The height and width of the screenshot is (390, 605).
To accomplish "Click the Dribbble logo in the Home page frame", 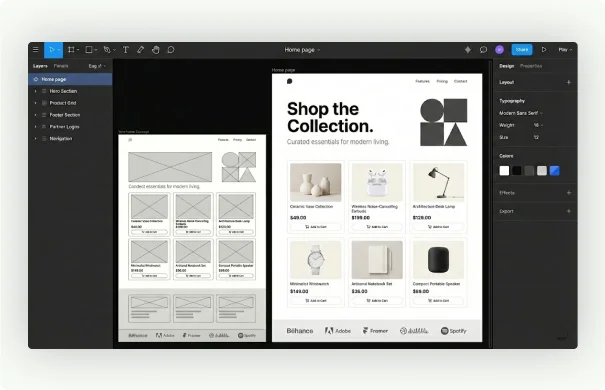I will (414, 331).
